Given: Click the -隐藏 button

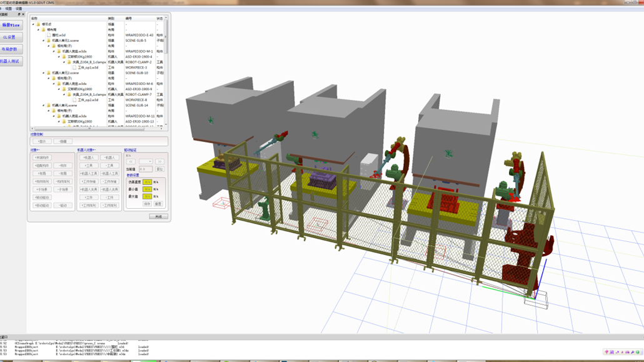Looking at the screenshot, I should [x=63, y=141].
